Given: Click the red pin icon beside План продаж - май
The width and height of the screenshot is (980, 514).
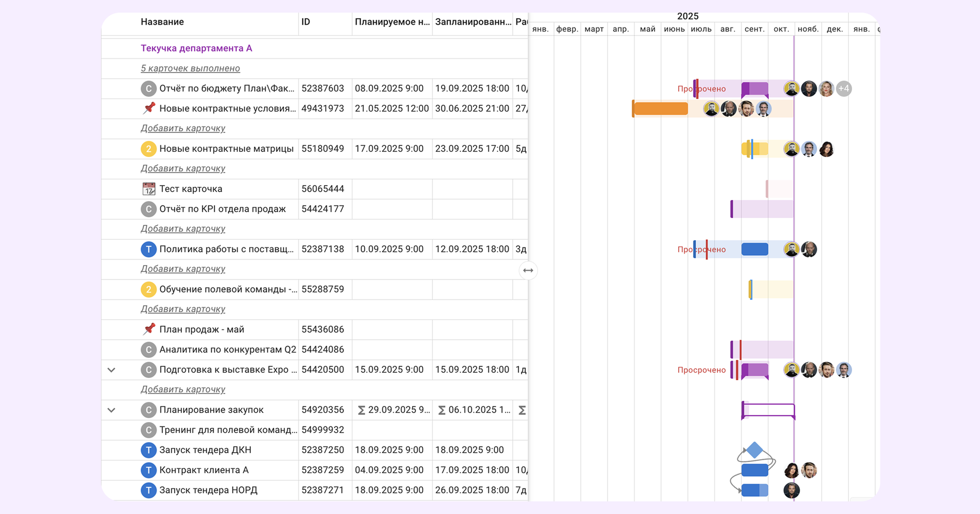Looking at the screenshot, I should (x=149, y=329).
